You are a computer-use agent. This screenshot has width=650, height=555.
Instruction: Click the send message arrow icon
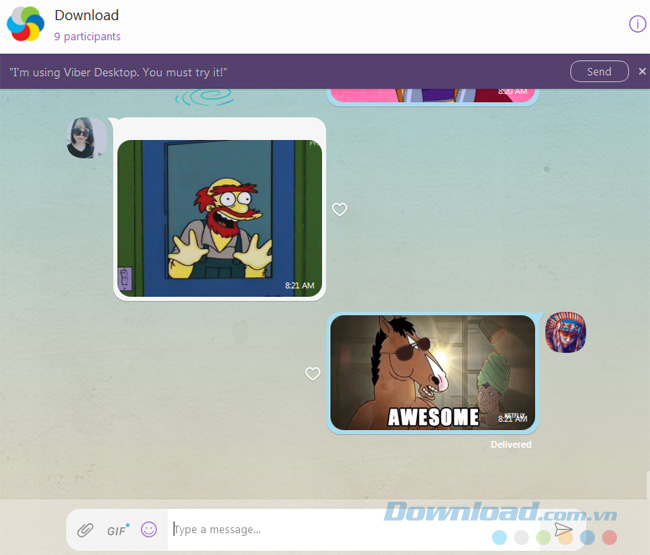coord(563,529)
